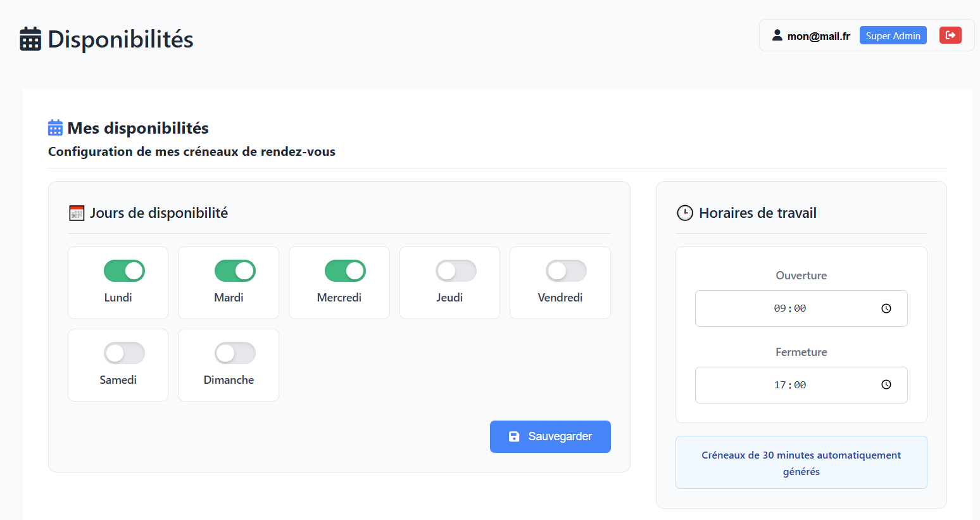Screen dimensions: 980x520
Task: Click the Vendredi day label
Action: pos(560,298)
